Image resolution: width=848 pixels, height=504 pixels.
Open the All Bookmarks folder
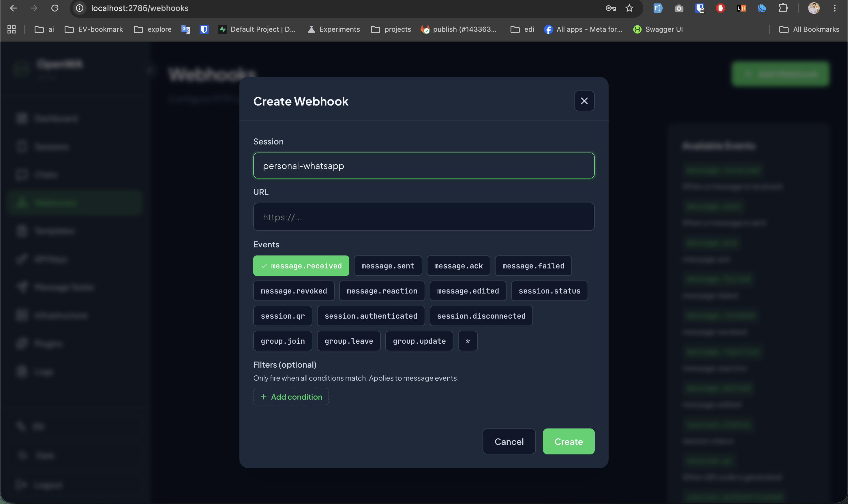click(x=809, y=29)
